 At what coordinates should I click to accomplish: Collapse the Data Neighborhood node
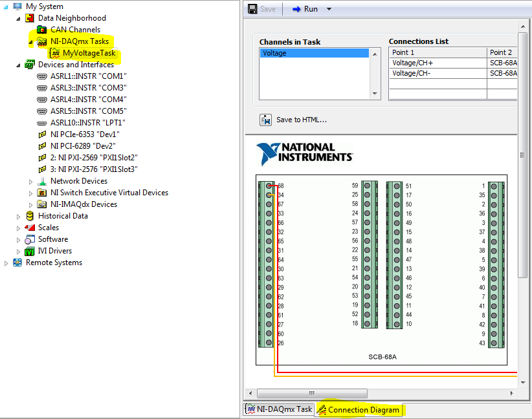tap(18, 18)
